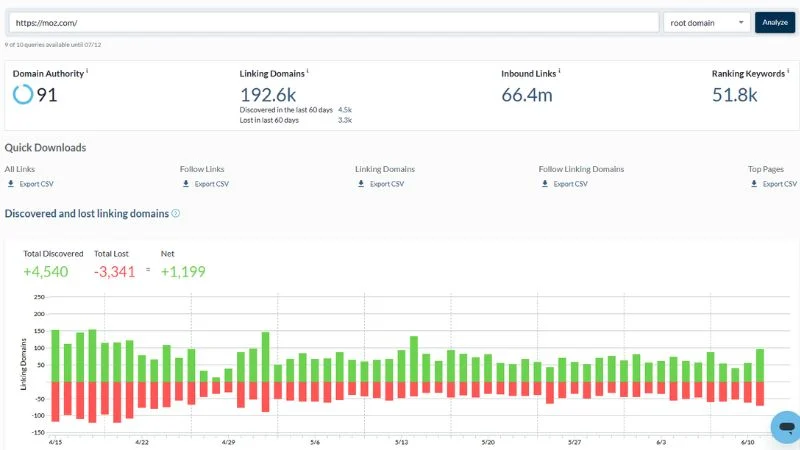Click the last green bar on the chart

click(760, 366)
